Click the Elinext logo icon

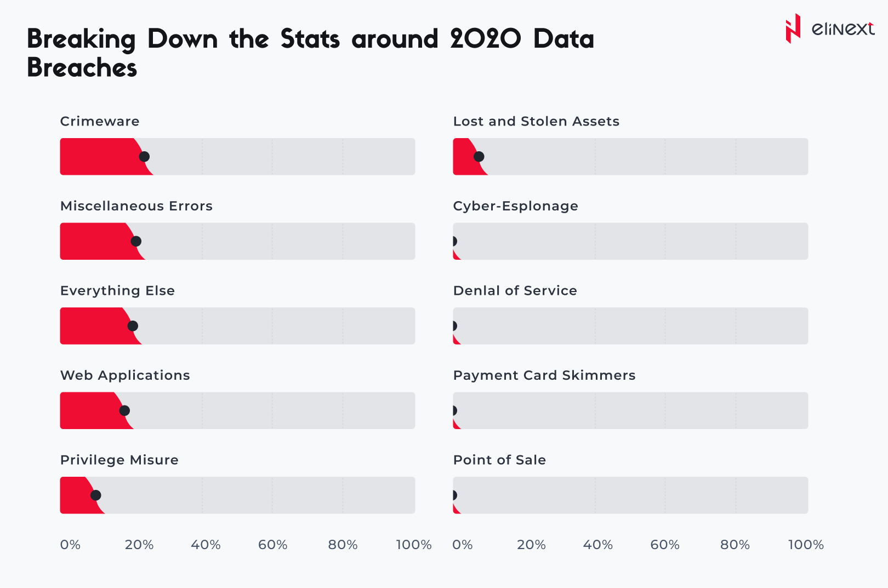pos(793,29)
